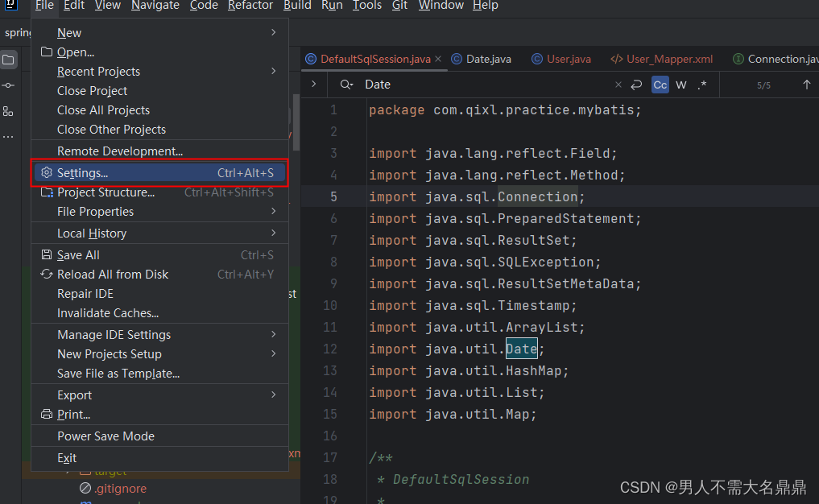Viewport: 819px width, 504px height.
Task: Choose Close Project menu item
Action: click(159, 90)
